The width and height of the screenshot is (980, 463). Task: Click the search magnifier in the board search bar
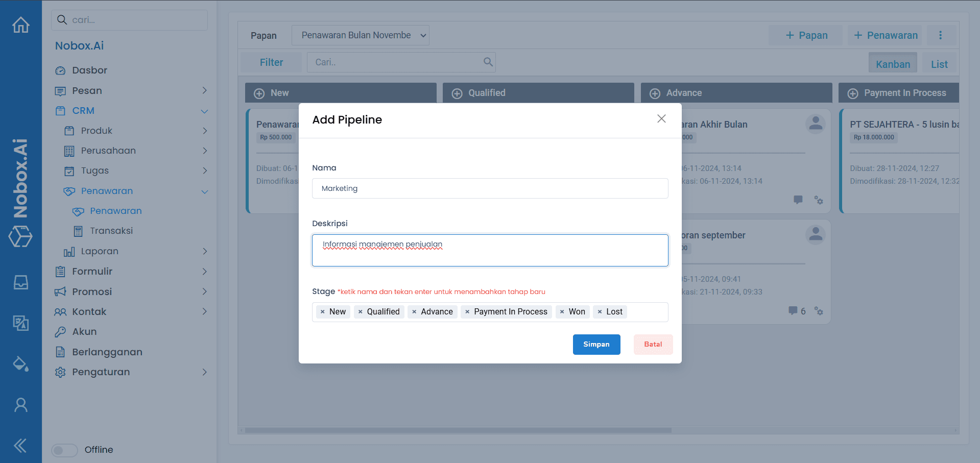(x=487, y=62)
